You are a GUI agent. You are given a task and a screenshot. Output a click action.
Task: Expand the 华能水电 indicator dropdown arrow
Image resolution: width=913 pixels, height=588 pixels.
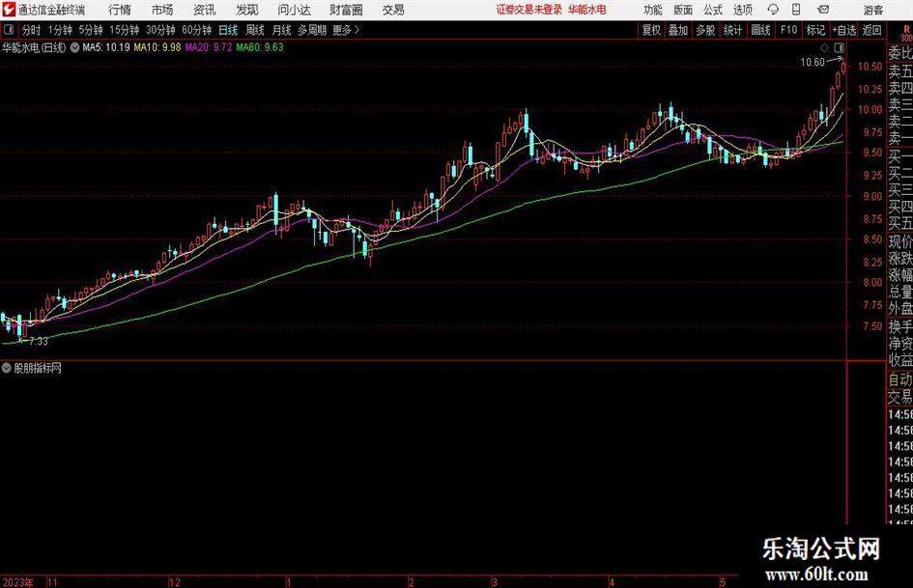(x=74, y=47)
